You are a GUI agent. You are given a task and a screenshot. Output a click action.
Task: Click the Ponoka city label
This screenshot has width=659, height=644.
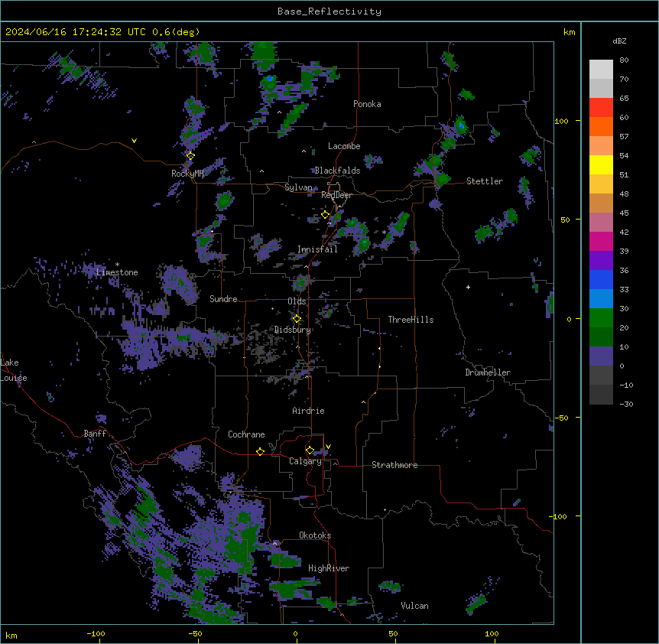click(367, 104)
